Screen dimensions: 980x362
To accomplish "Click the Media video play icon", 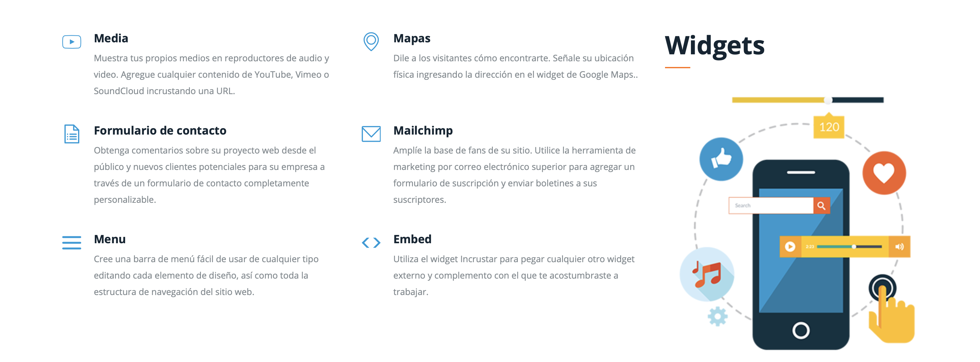I will pyautogui.click(x=71, y=42).
